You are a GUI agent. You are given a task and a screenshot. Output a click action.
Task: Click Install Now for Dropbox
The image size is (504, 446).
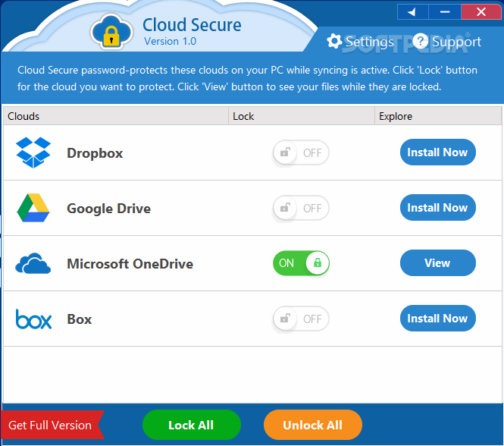click(438, 152)
